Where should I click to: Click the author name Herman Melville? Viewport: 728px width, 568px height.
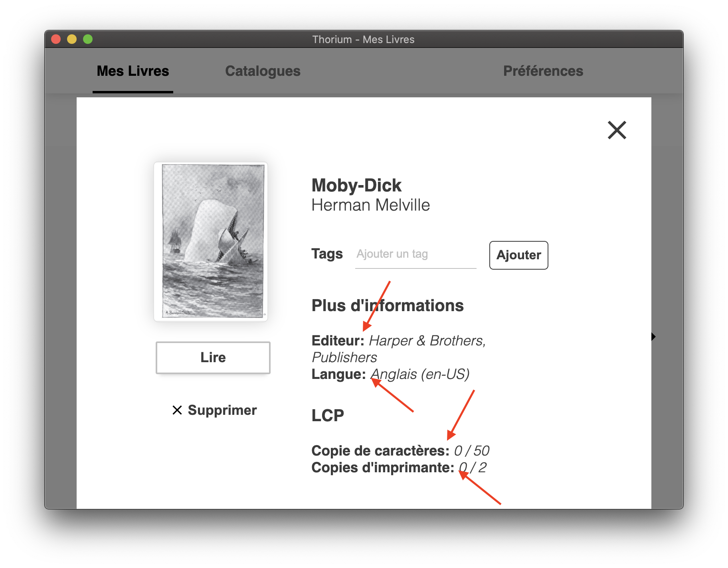tap(371, 205)
